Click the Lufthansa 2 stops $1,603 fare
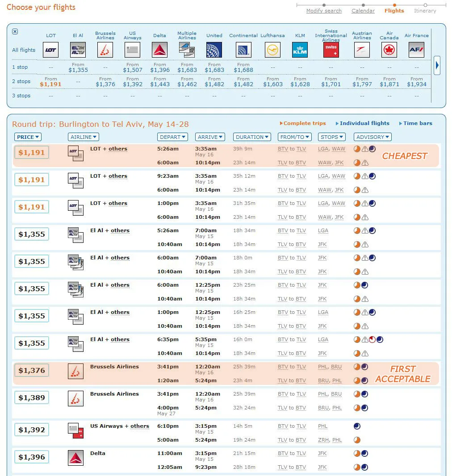 point(273,84)
